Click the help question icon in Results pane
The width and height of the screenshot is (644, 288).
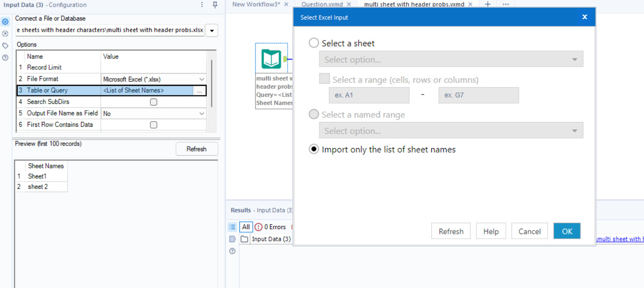(232, 251)
